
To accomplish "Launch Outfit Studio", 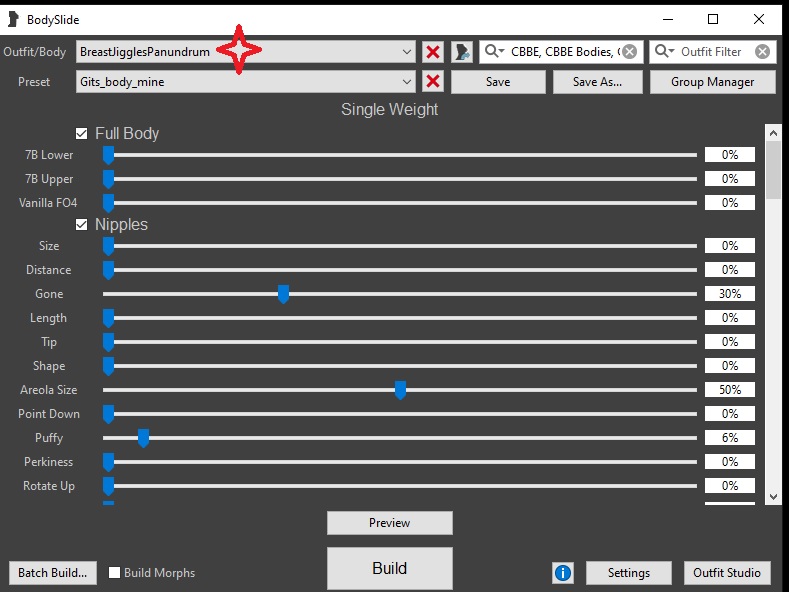I will 727,573.
